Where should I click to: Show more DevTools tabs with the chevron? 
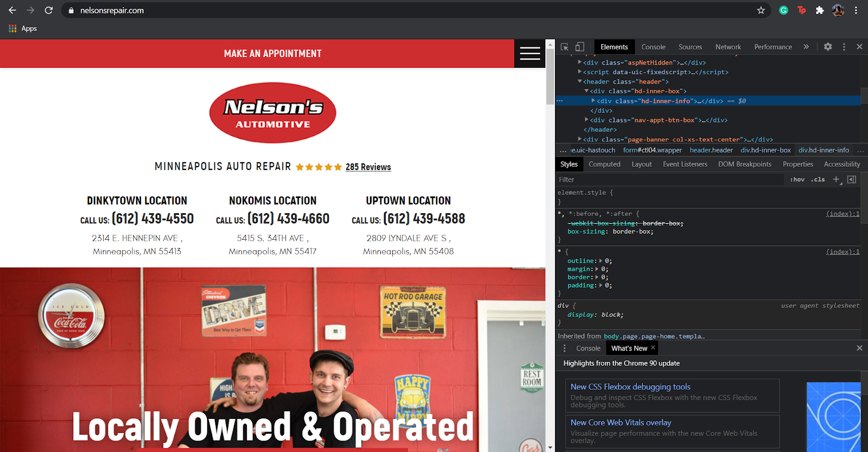[806, 47]
